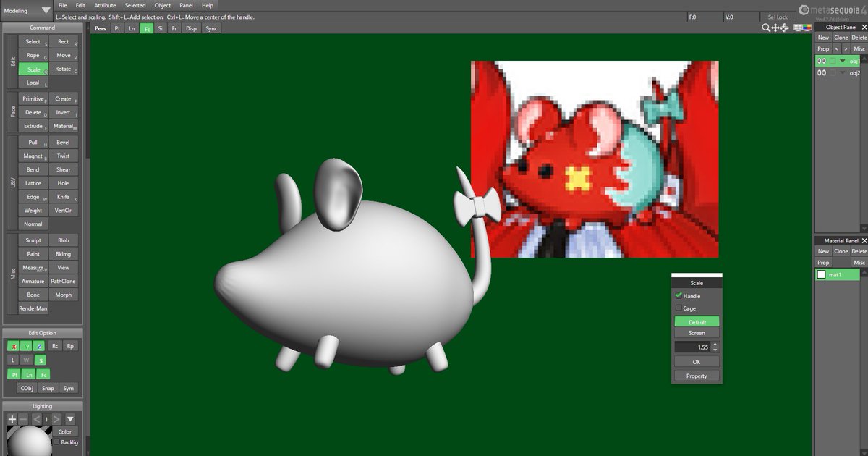
Task: Click the colorful display settings icon
Action: click(807, 28)
